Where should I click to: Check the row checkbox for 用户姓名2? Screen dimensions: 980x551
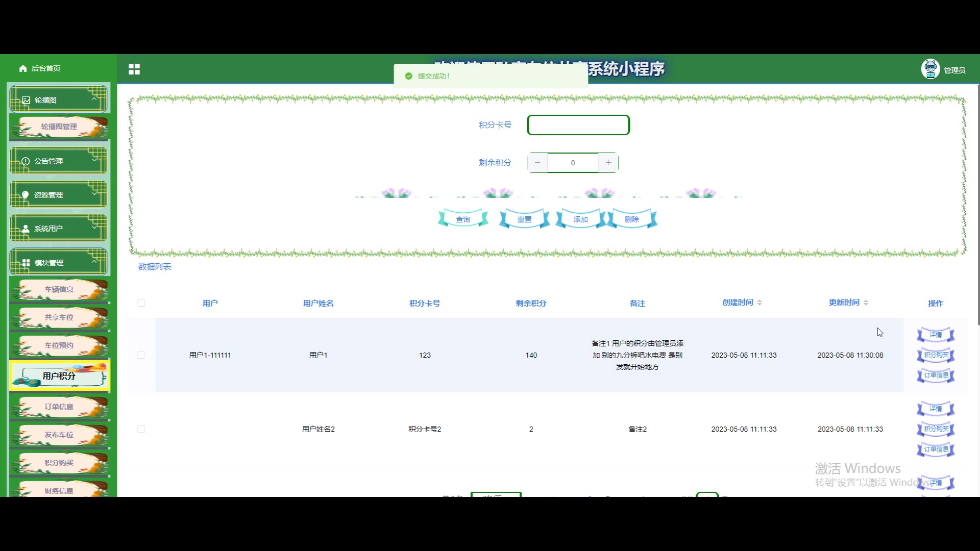click(141, 429)
